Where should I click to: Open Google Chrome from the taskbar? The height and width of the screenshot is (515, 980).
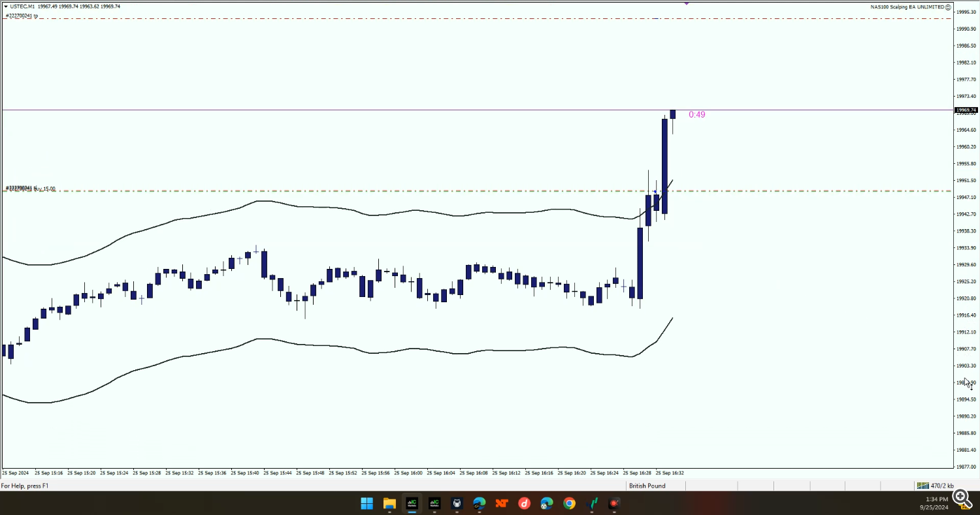[569, 503]
